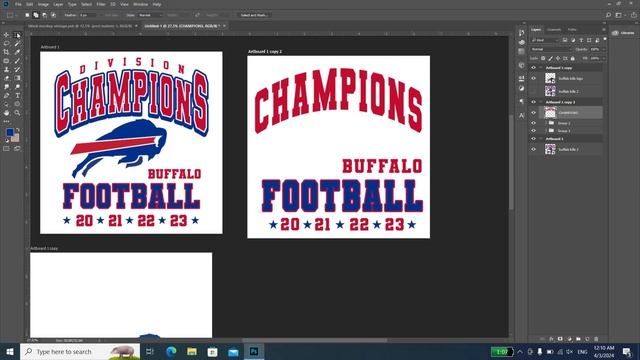Click New Selection mode in options bar
This screenshot has height=360, width=640.
click(x=27, y=15)
